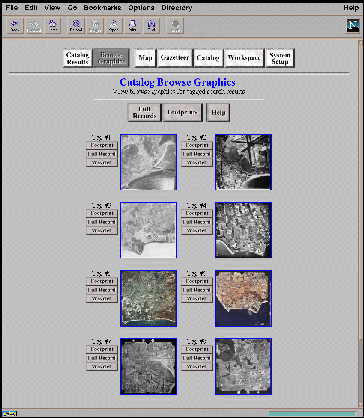Screen dimensions: 364x418
Task: Click the Full Records button below title
Action: [x=144, y=112]
